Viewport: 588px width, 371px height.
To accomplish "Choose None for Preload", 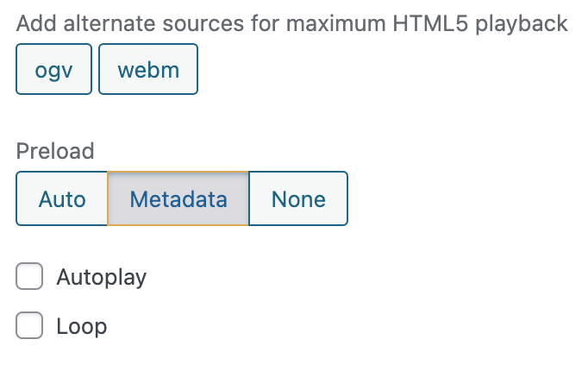I will tap(297, 199).
